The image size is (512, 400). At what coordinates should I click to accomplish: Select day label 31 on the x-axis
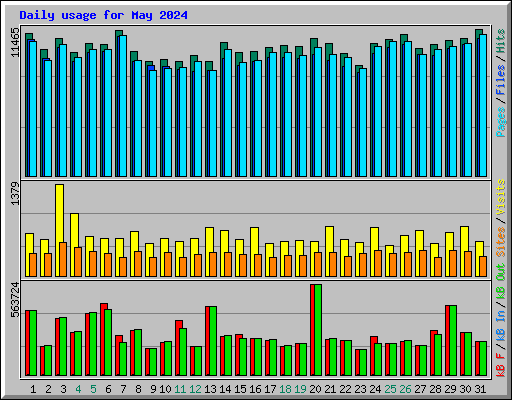480,389
